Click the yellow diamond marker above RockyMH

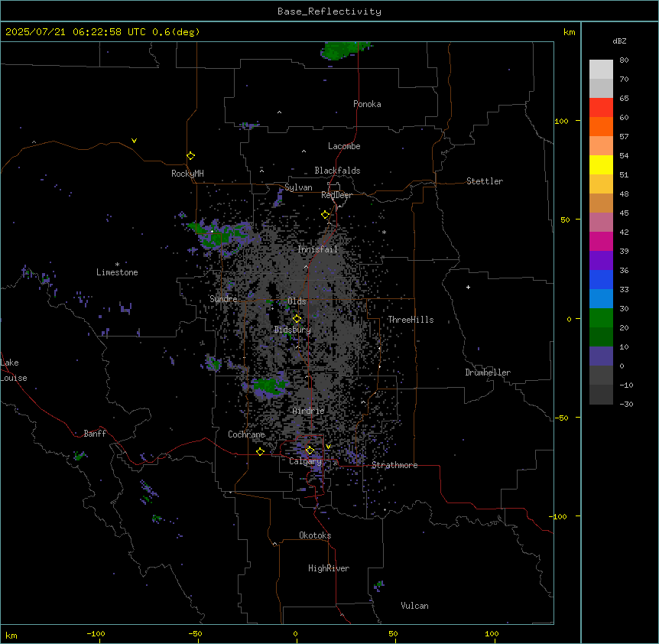(x=191, y=156)
